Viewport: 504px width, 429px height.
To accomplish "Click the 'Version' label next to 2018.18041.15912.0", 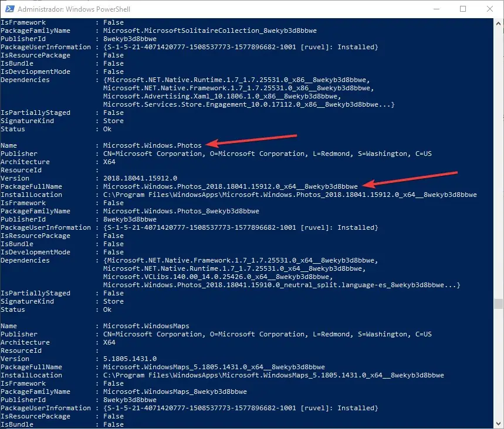I will coord(15,178).
